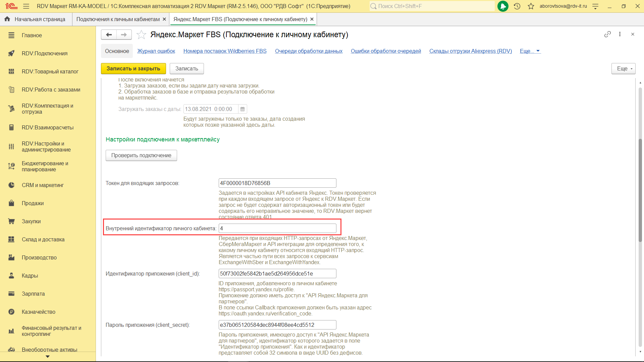Click Внутренний идентификатор личного кабинета field

coord(277,228)
